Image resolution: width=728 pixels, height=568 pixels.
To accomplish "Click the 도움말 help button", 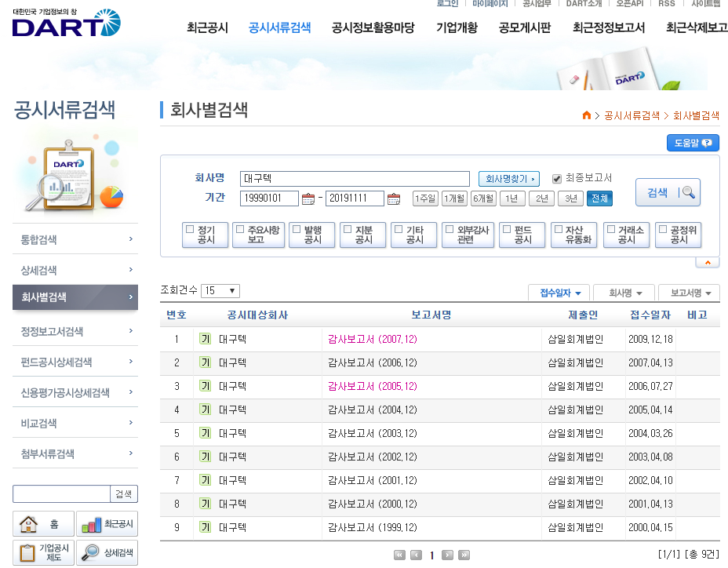I will [693, 143].
